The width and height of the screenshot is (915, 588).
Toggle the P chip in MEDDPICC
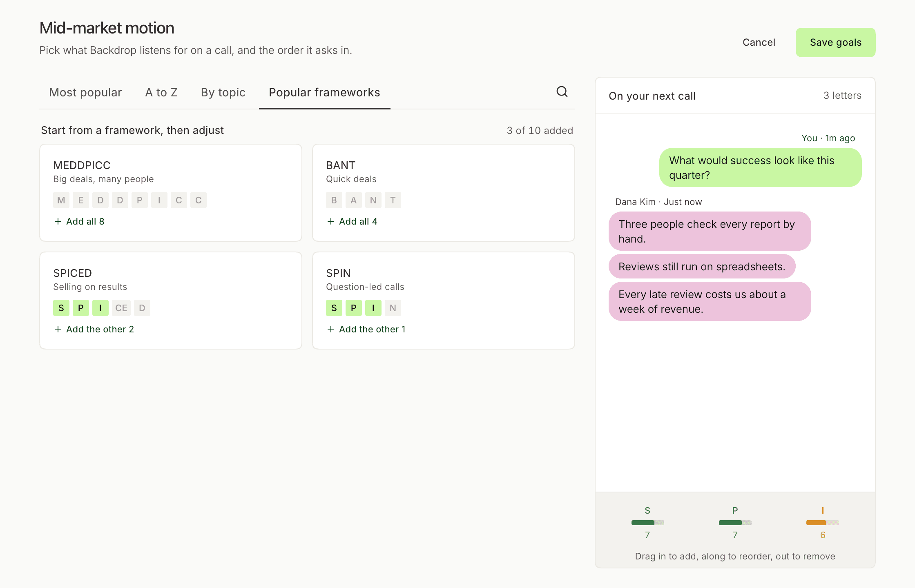[140, 200]
